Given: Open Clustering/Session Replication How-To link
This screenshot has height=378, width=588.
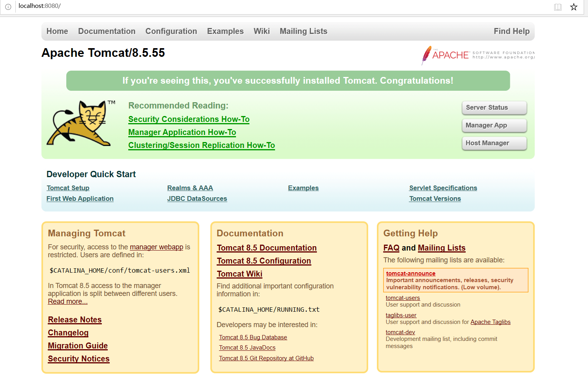Looking at the screenshot, I should [x=202, y=145].
